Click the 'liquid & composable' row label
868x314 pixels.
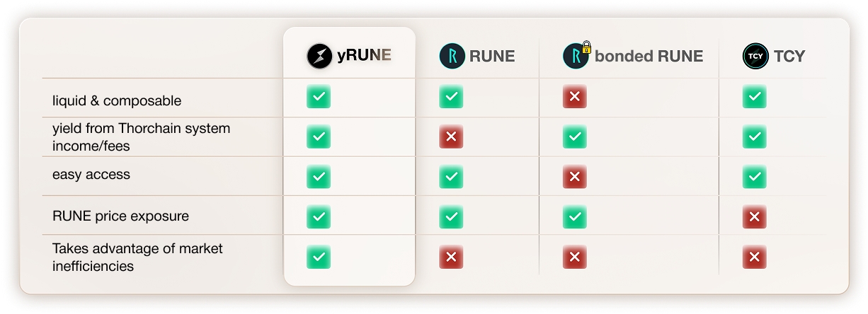tap(117, 100)
